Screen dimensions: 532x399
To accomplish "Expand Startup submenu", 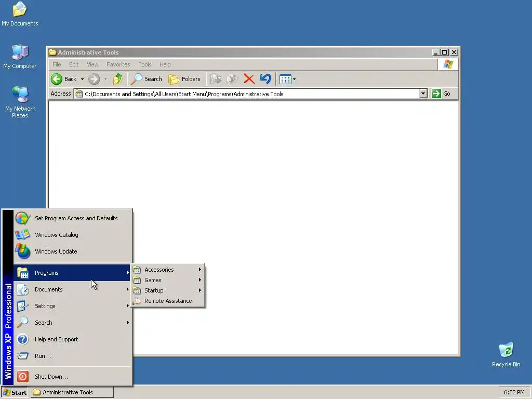I will pyautogui.click(x=168, y=290).
